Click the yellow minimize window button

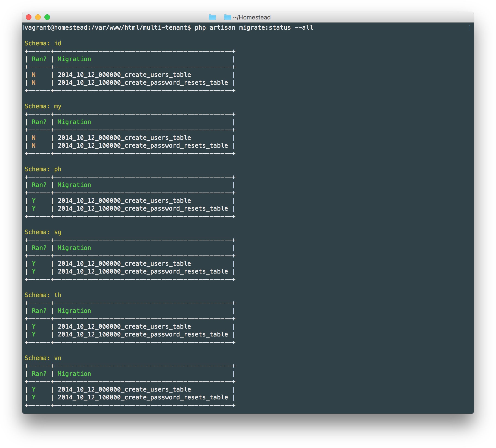tap(38, 17)
